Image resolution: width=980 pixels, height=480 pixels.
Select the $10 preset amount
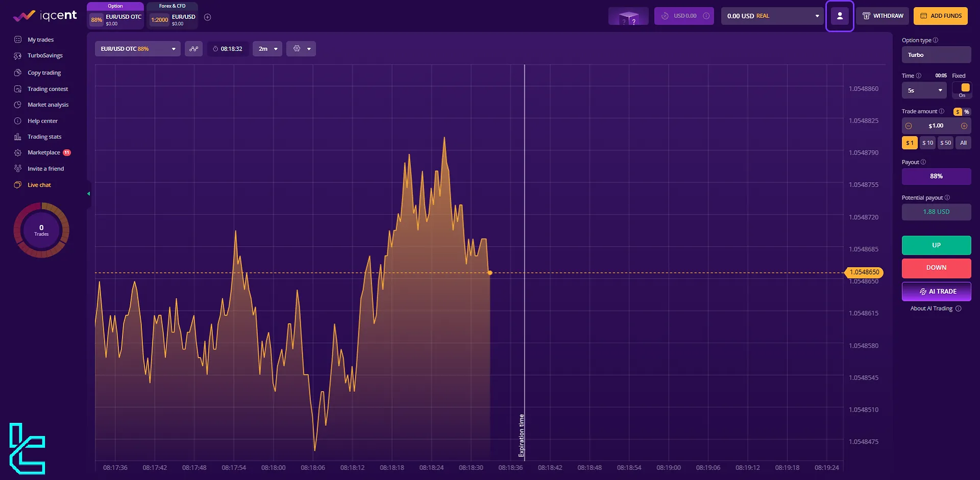pos(927,143)
